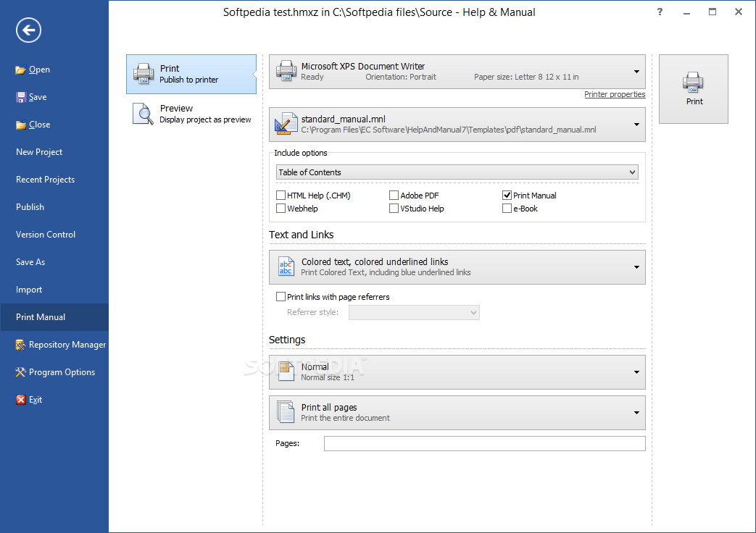Viewport: 756px width, 533px height.
Task: Tick the Adobe PDF checkbox
Action: tap(394, 196)
